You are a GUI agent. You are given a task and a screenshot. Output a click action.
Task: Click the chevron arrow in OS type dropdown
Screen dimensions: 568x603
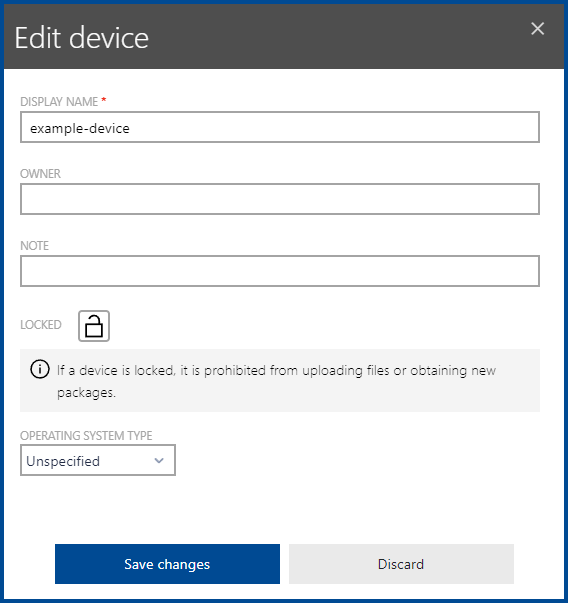(159, 460)
